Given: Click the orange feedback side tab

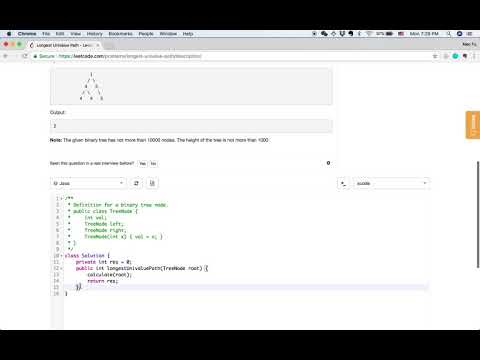Looking at the screenshot, I should click(473, 125).
